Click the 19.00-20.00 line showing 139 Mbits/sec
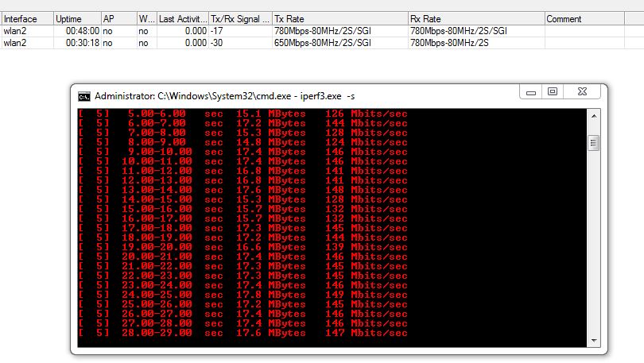Image resolution: width=644 pixels, height=363 pixels. pos(243,247)
